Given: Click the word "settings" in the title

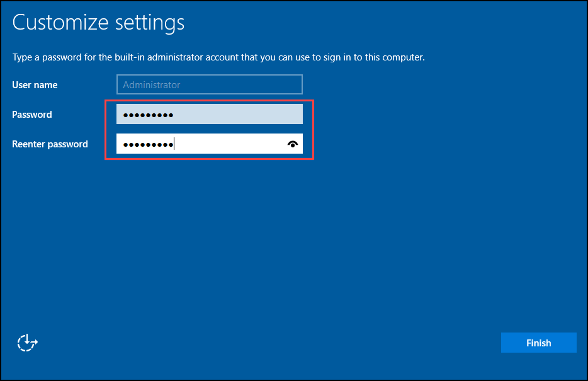Looking at the screenshot, I should [150, 23].
